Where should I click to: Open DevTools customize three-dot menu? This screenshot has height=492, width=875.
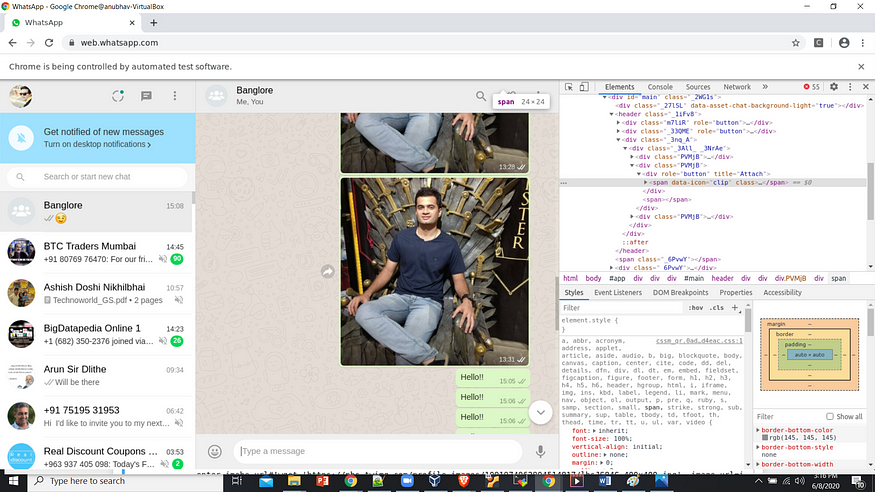(x=850, y=87)
